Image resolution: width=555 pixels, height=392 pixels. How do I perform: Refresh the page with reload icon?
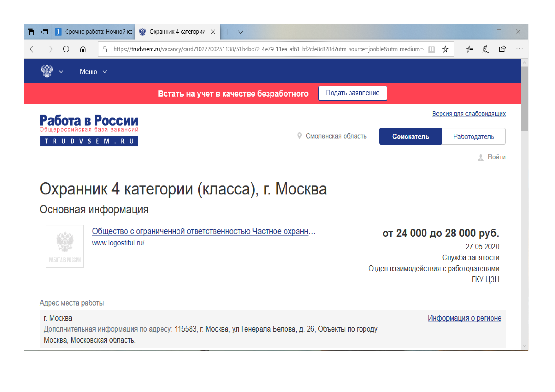click(x=66, y=50)
